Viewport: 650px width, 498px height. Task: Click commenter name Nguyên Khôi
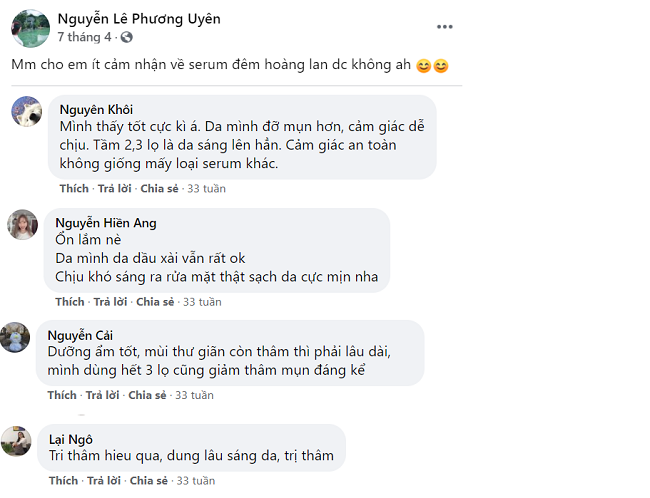pyautogui.click(x=96, y=109)
